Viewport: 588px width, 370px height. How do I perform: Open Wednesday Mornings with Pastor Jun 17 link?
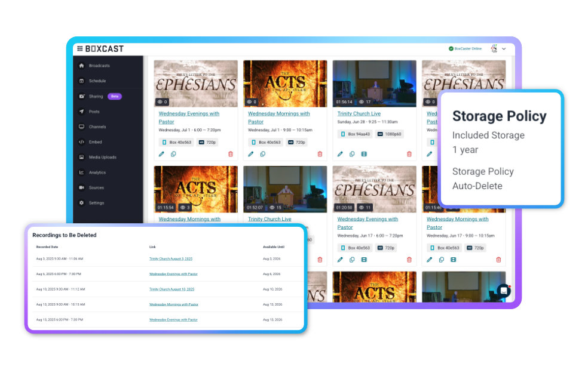point(458,223)
